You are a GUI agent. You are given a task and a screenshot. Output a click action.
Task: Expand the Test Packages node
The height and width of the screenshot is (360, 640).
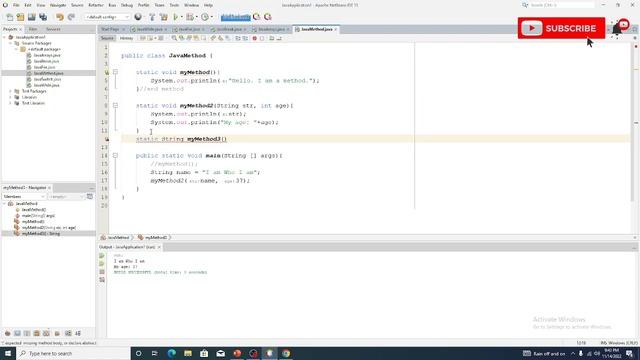(x=11, y=91)
